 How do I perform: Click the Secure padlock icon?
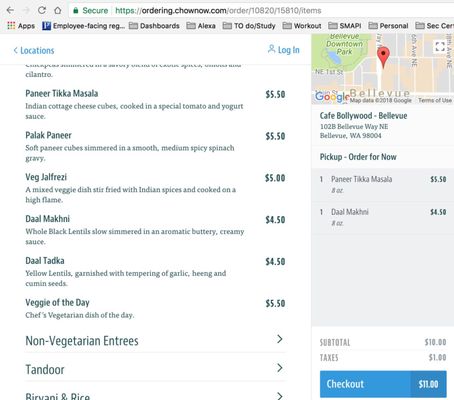tap(75, 11)
